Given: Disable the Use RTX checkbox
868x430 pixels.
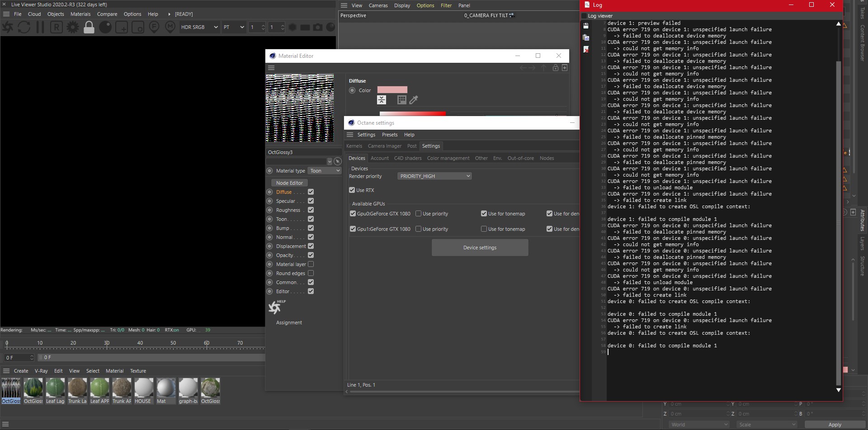Looking at the screenshot, I should pos(352,190).
